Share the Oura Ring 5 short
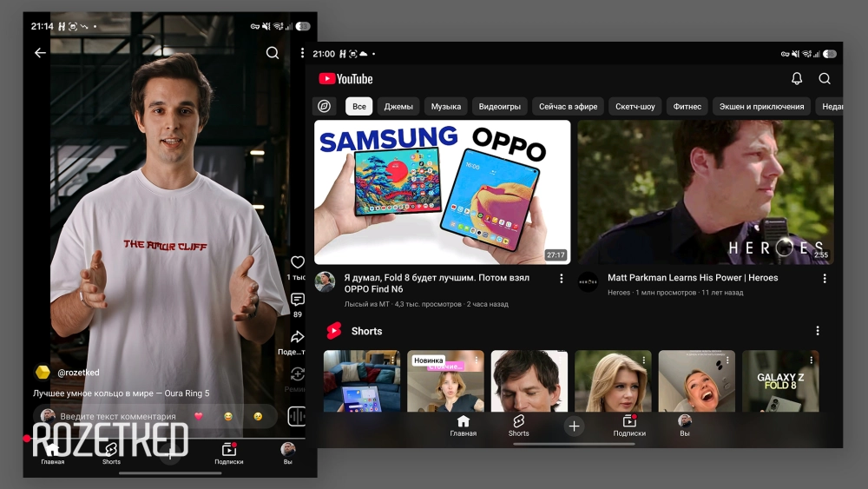Image resolution: width=868 pixels, height=489 pixels. tap(298, 337)
